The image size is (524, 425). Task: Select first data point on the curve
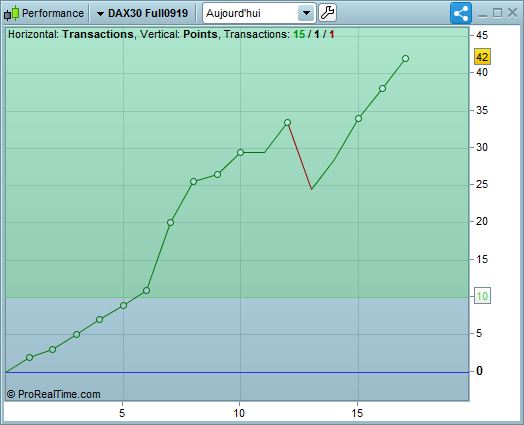coord(29,358)
